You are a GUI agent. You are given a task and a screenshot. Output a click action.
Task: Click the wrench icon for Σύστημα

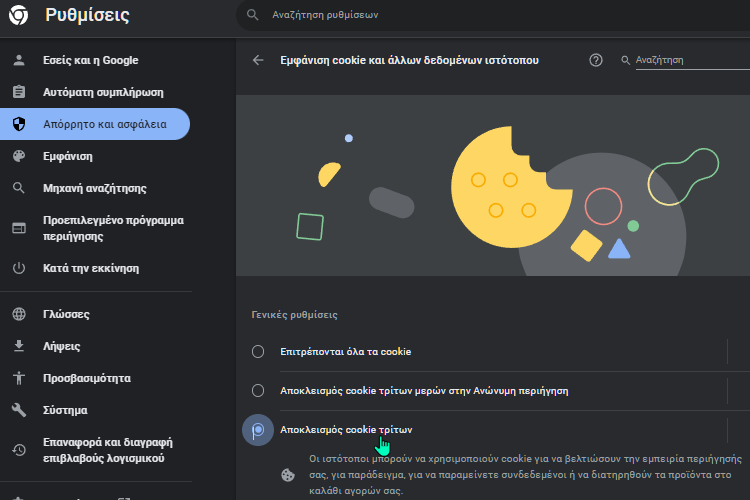coord(19,410)
